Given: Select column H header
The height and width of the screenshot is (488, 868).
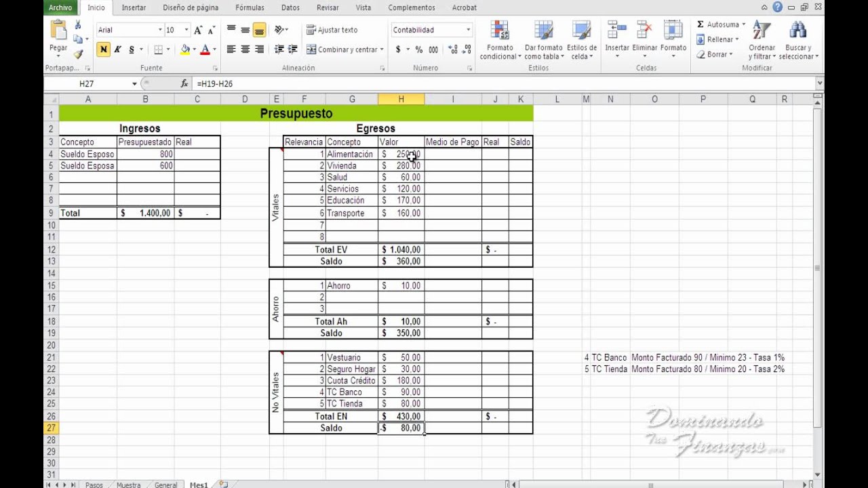Looking at the screenshot, I should [401, 99].
